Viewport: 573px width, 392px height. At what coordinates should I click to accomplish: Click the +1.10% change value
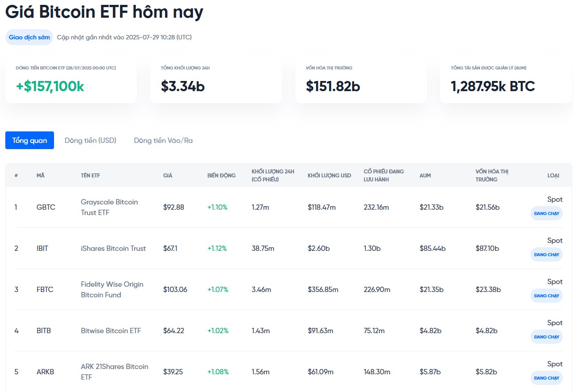217,207
